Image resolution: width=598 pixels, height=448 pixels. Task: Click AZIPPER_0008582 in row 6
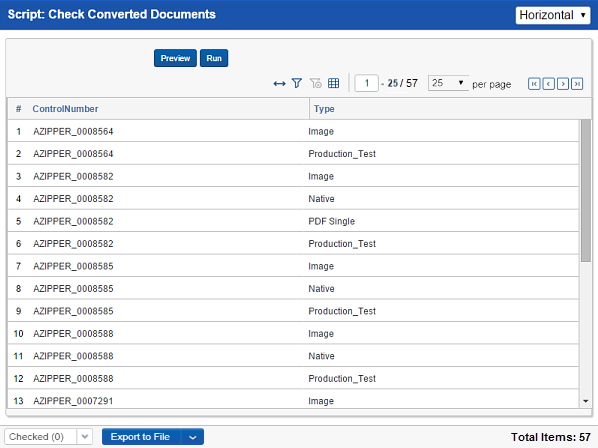pyautogui.click(x=73, y=244)
